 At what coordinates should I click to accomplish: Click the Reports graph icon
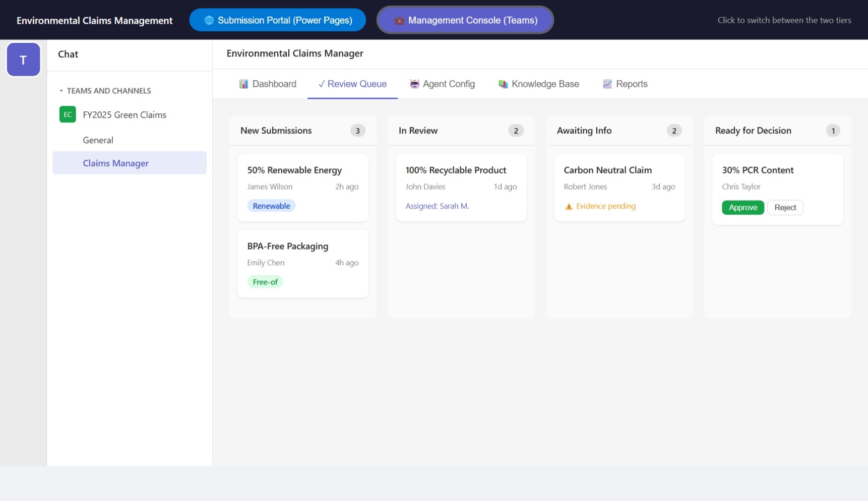coord(607,84)
